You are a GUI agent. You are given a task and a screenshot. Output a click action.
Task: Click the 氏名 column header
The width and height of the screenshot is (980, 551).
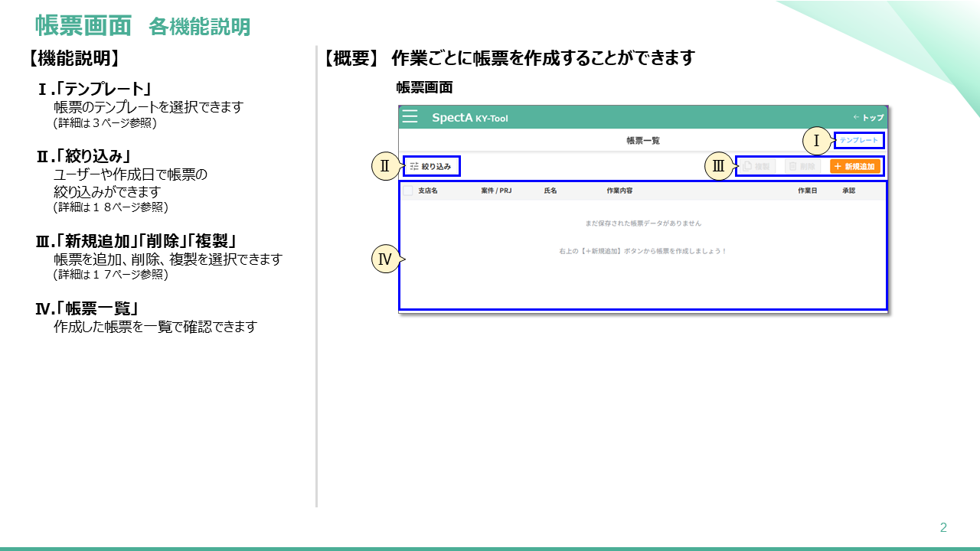(550, 191)
